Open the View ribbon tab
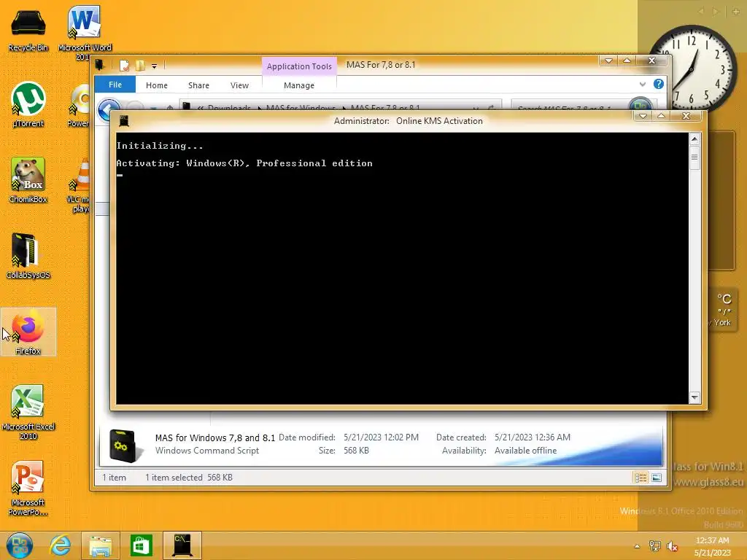Screen dimensions: 747x560 pos(239,85)
